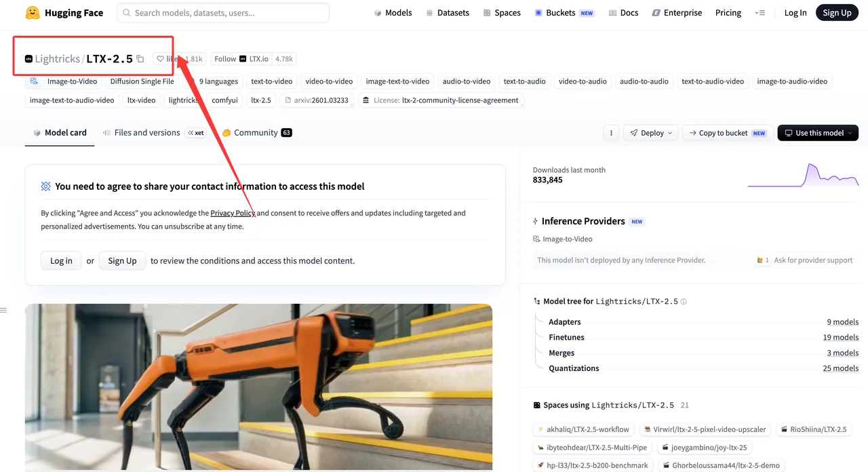Image resolution: width=868 pixels, height=472 pixels.
Task: Open the Hugging Face home logo
Action: click(64, 13)
